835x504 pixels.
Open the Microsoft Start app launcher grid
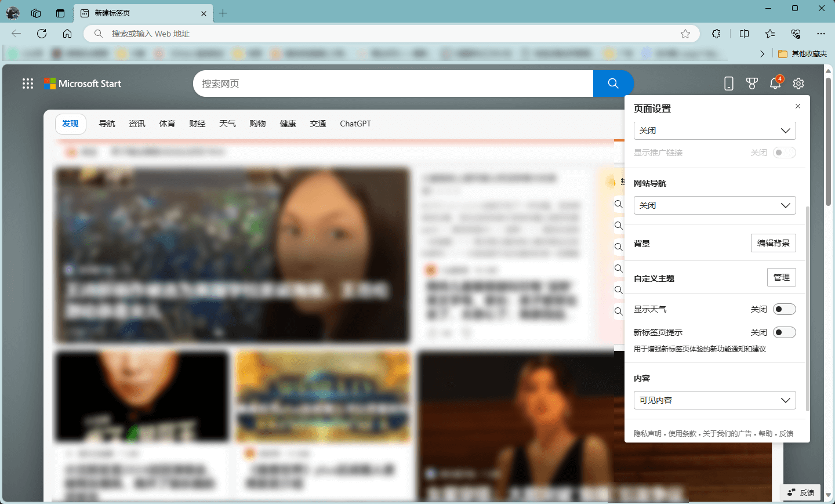pos(28,84)
